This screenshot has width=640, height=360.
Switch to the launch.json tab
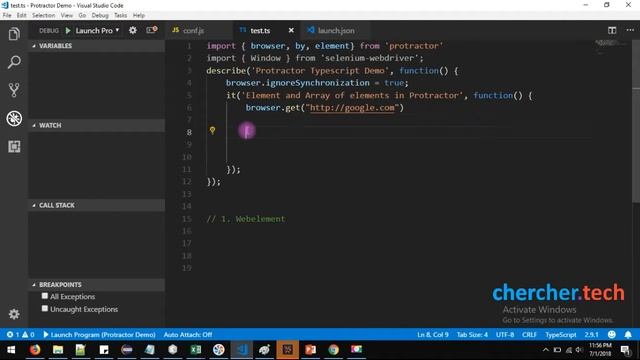[x=336, y=31]
